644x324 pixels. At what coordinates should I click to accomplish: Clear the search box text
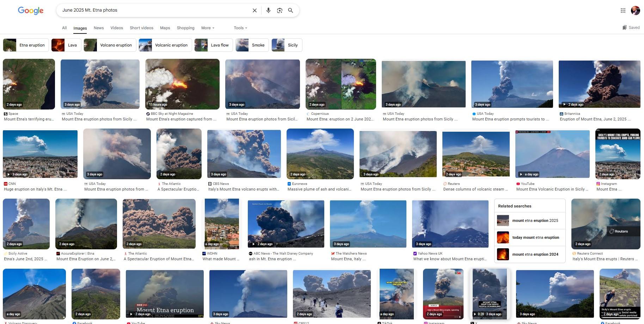coord(254,11)
